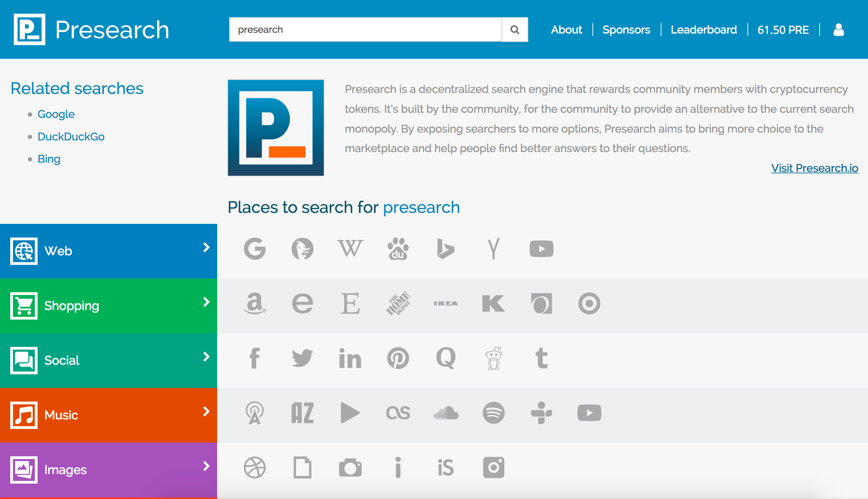Search on the Amazon icon
The image size is (868, 499).
click(x=254, y=304)
